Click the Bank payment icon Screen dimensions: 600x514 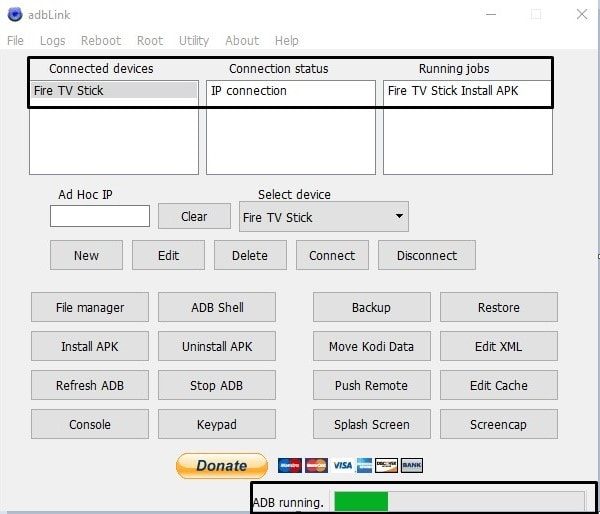pyautogui.click(x=412, y=465)
